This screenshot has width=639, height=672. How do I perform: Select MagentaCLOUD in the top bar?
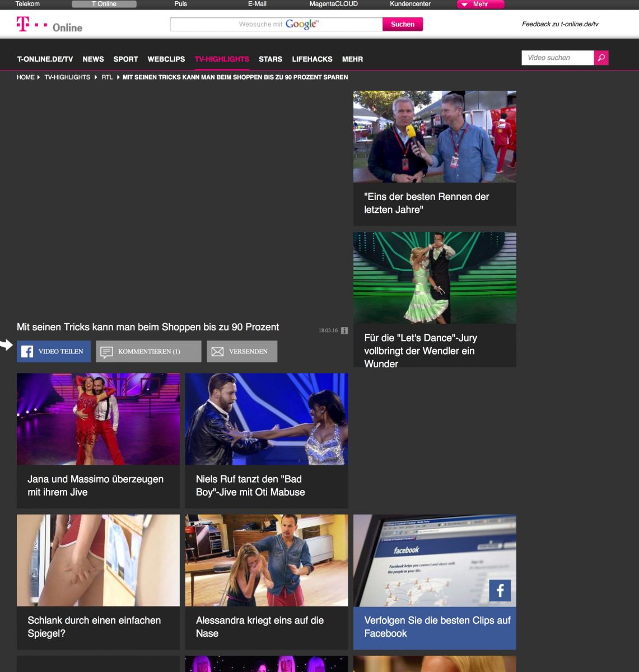[333, 4]
